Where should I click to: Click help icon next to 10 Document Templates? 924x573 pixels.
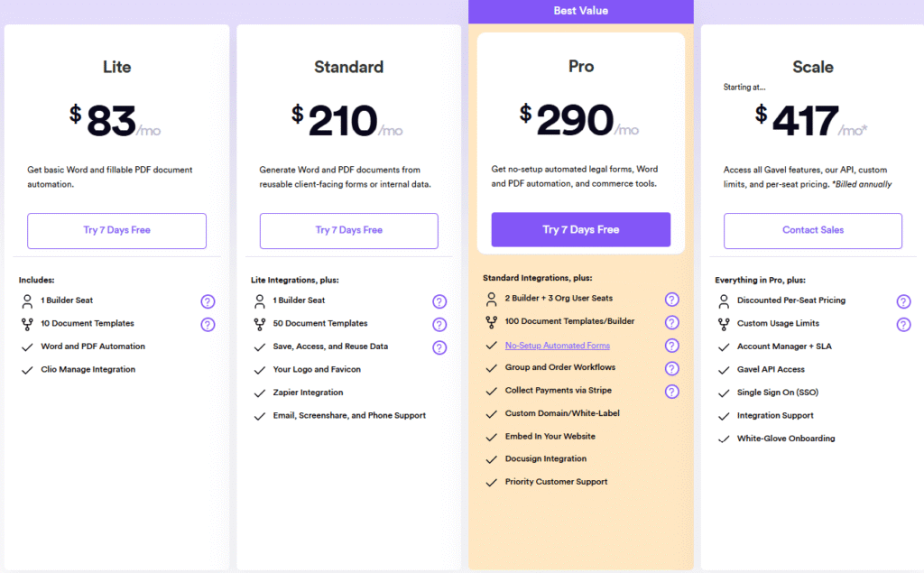click(208, 325)
